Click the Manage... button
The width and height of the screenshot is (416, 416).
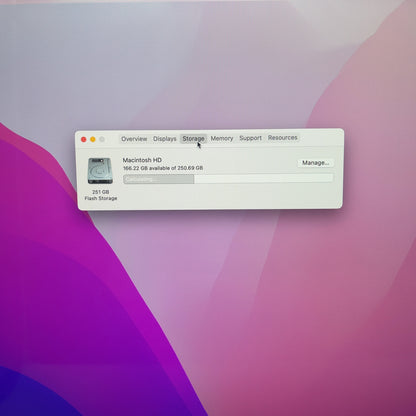[x=315, y=163]
